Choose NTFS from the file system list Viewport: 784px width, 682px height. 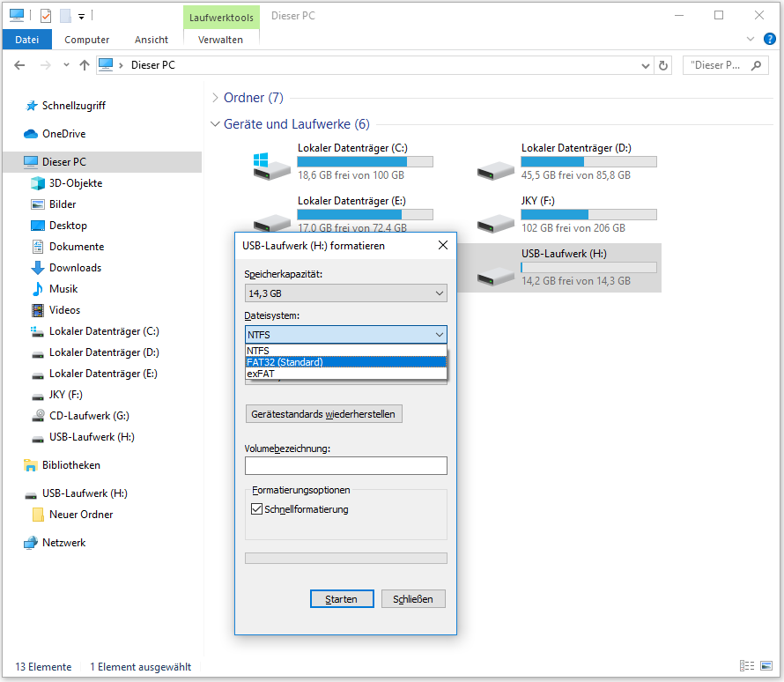[345, 351]
